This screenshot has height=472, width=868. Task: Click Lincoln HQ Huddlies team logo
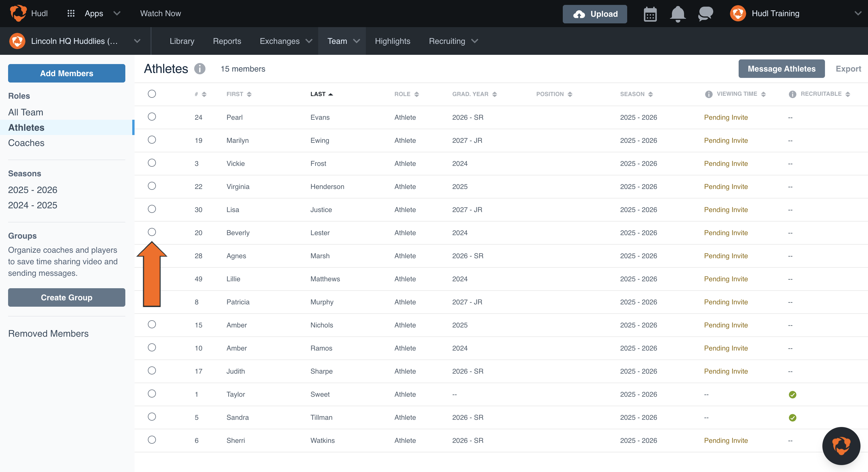tap(17, 41)
